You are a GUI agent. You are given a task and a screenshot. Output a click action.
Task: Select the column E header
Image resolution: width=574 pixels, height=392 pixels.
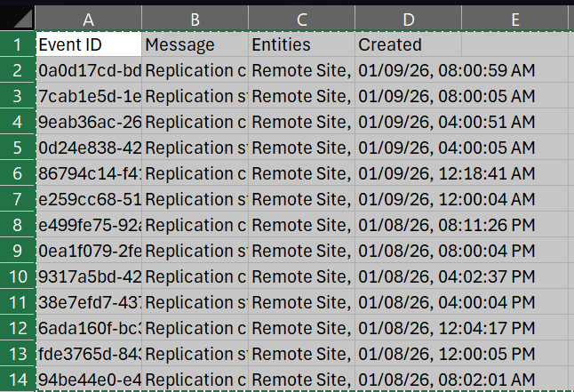[515, 19]
